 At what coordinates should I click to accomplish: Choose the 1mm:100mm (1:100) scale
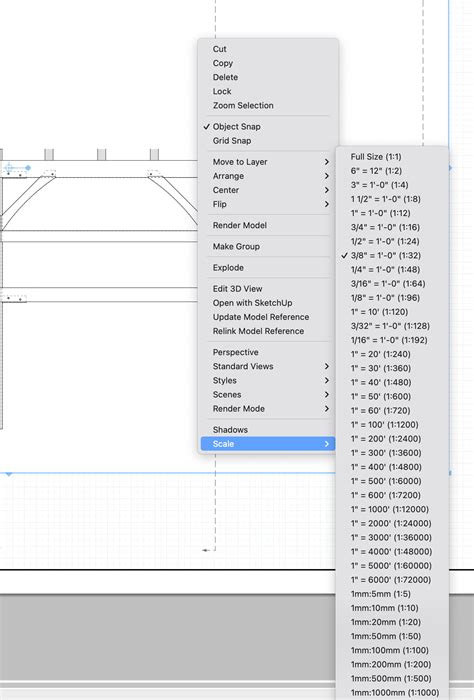tap(392, 650)
